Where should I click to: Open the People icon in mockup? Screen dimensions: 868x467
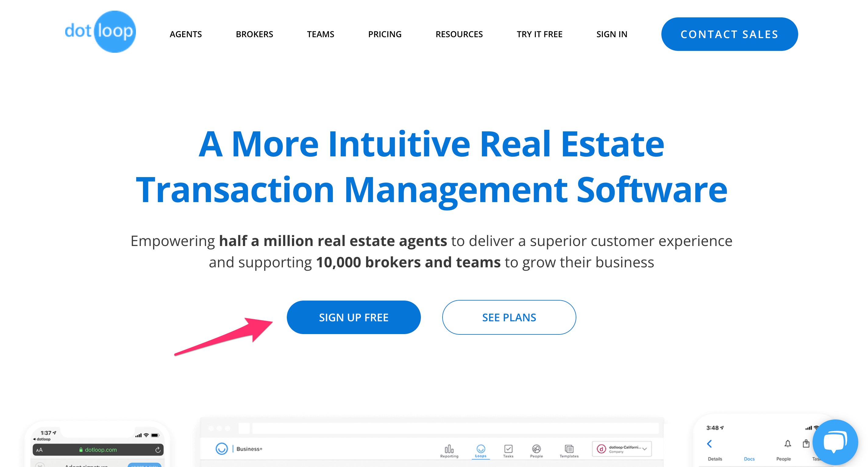(536, 450)
